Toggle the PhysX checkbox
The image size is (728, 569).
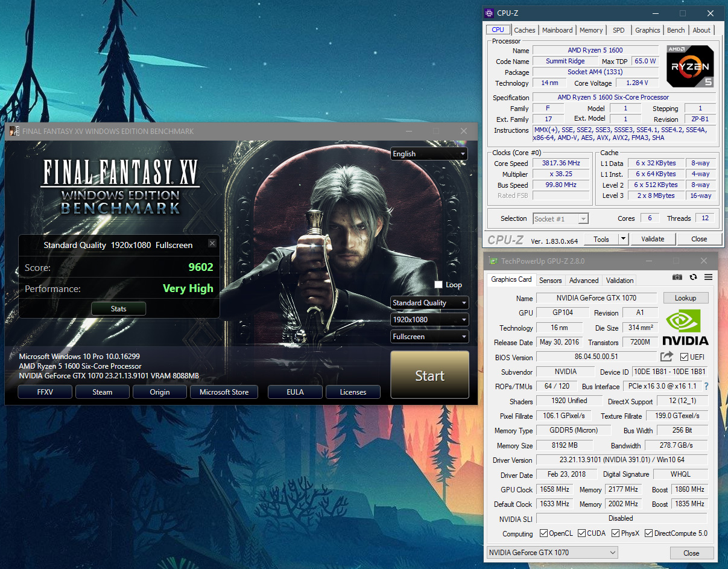click(616, 533)
